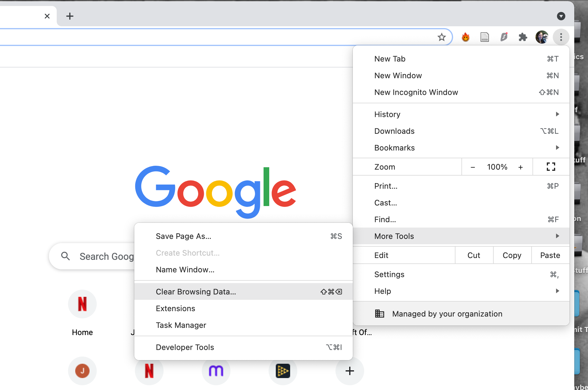
Task: Open the Netflix shortcut
Action: pyautogui.click(x=149, y=371)
